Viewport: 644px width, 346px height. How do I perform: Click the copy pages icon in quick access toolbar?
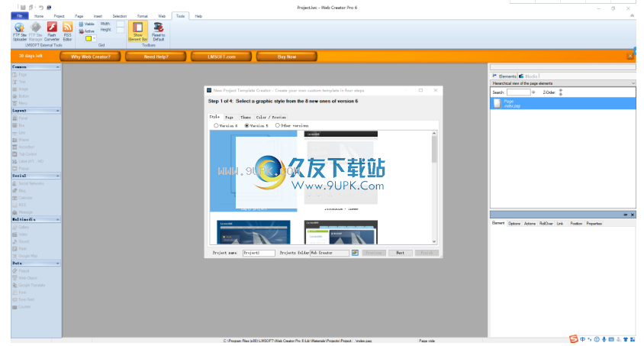point(31,8)
